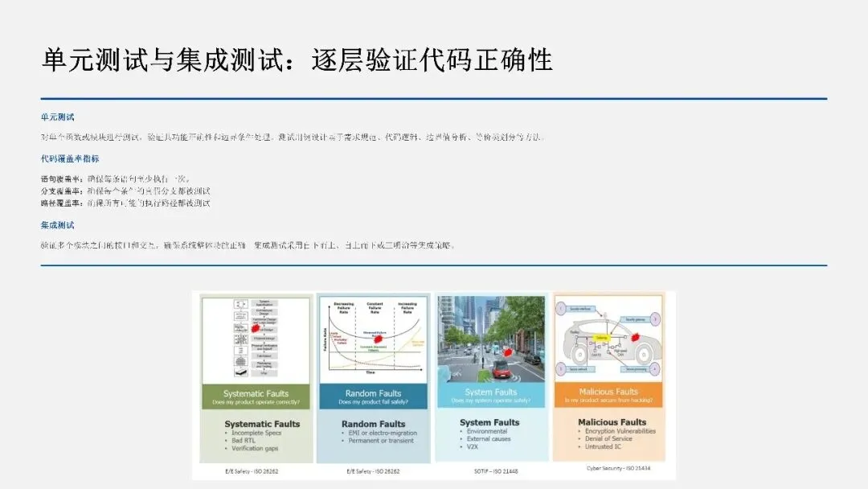
Task: Click the 'Cyber Security - ISO 21434' caption
Action: 618,469
